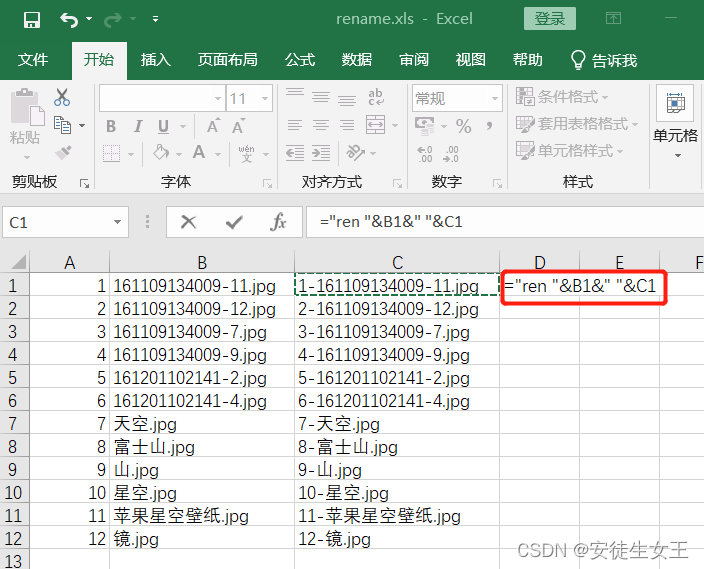Click the greyed-out Redo arrow

113,19
